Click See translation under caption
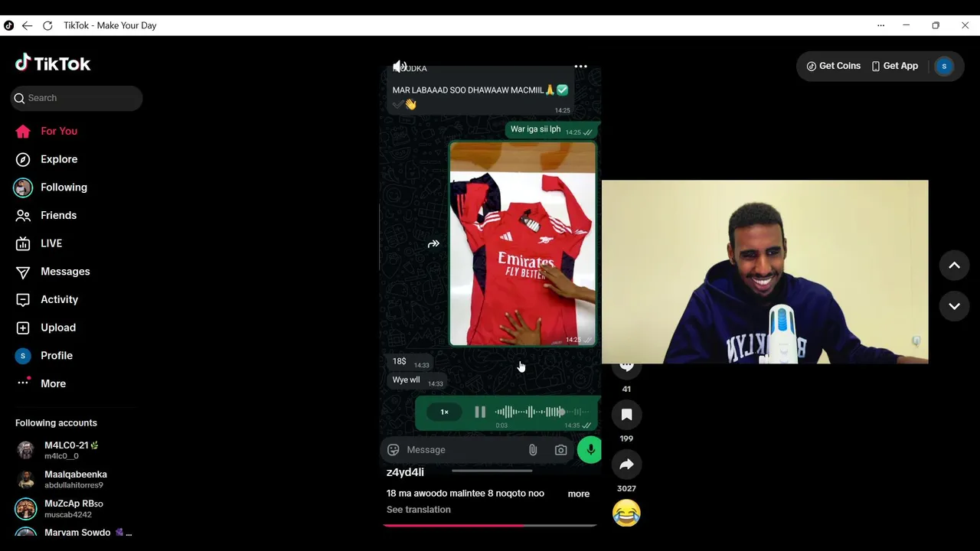980x551 pixels. (419, 510)
